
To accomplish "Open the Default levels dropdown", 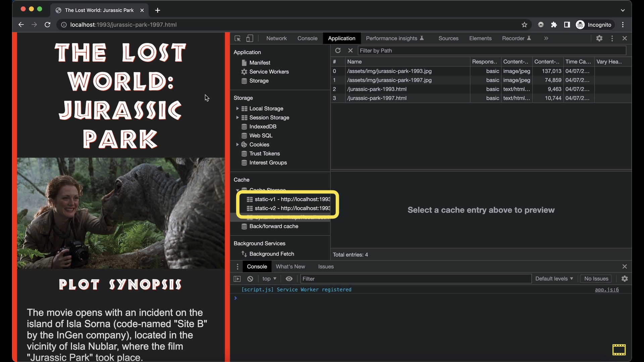I will pyautogui.click(x=554, y=279).
